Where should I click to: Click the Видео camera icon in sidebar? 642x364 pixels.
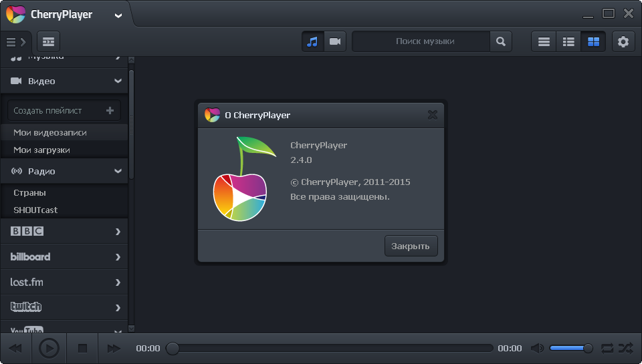(x=16, y=81)
